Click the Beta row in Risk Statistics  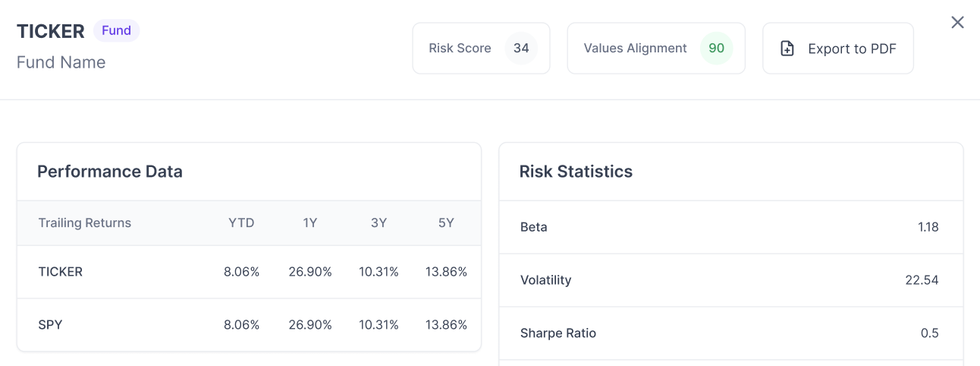(731, 227)
